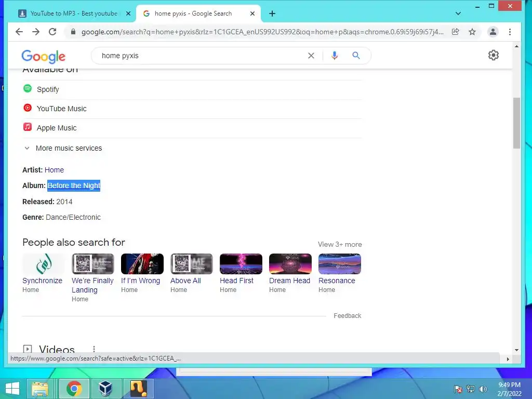Screen dimensions: 532x399
Task: Open YouTube Music listing
Action: point(192,109)
